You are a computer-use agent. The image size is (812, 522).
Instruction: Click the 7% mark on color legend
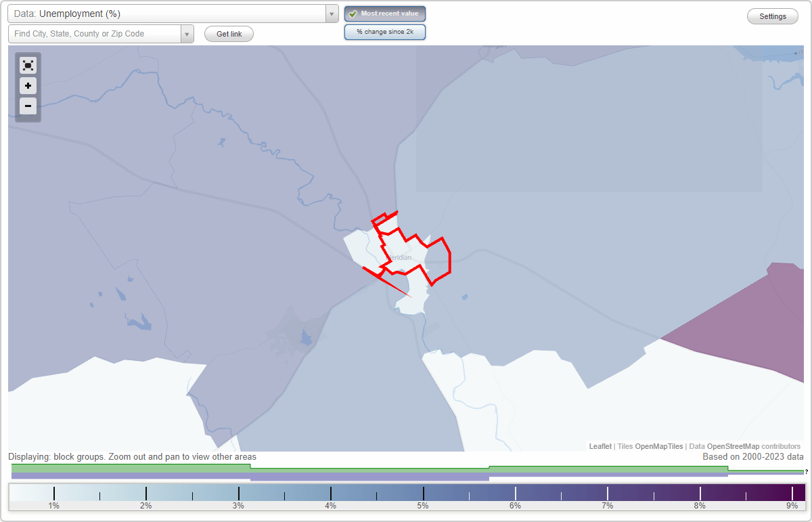coord(608,505)
